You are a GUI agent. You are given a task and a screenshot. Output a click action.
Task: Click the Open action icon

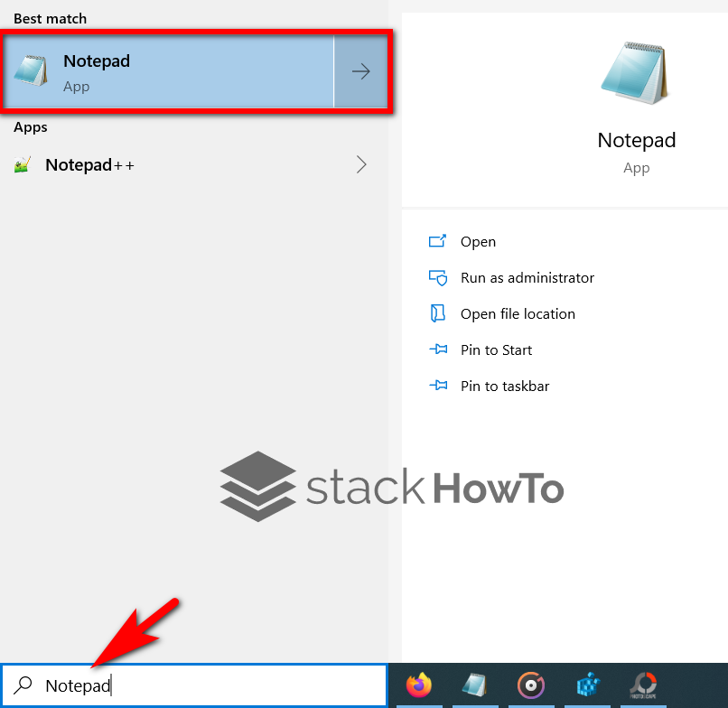[437, 241]
